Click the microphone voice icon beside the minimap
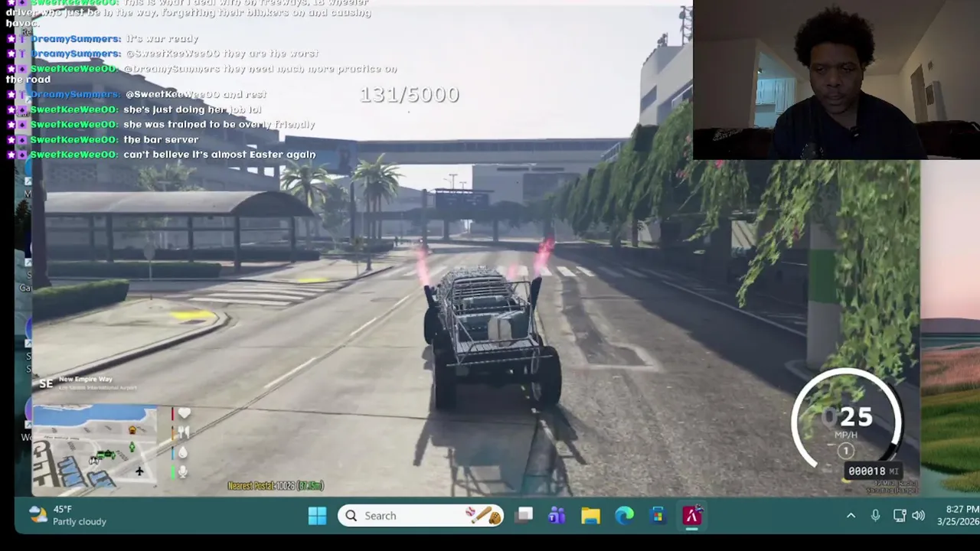Image resolution: width=980 pixels, height=551 pixels. [182, 472]
